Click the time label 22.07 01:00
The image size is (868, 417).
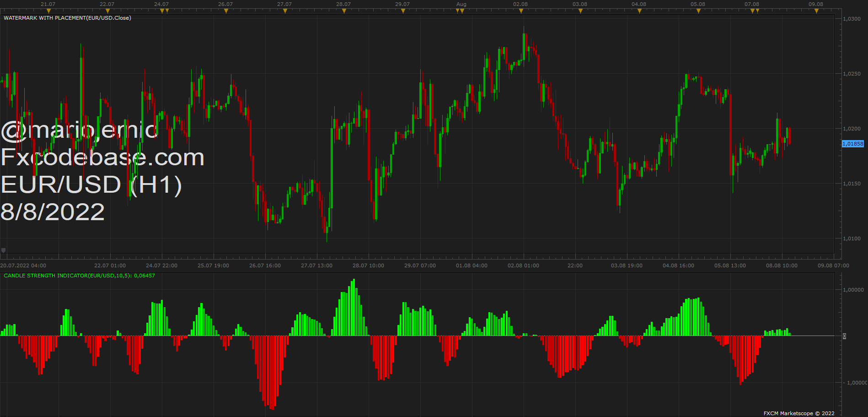(110, 265)
